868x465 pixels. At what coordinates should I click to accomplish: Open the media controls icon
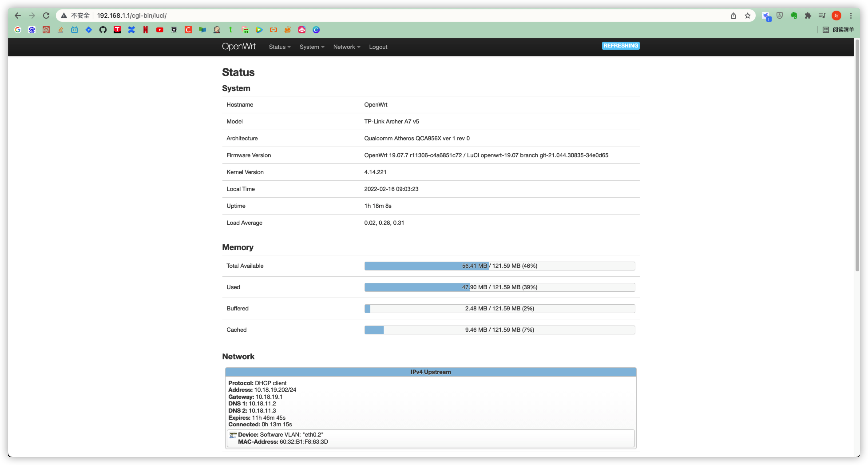click(822, 16)
